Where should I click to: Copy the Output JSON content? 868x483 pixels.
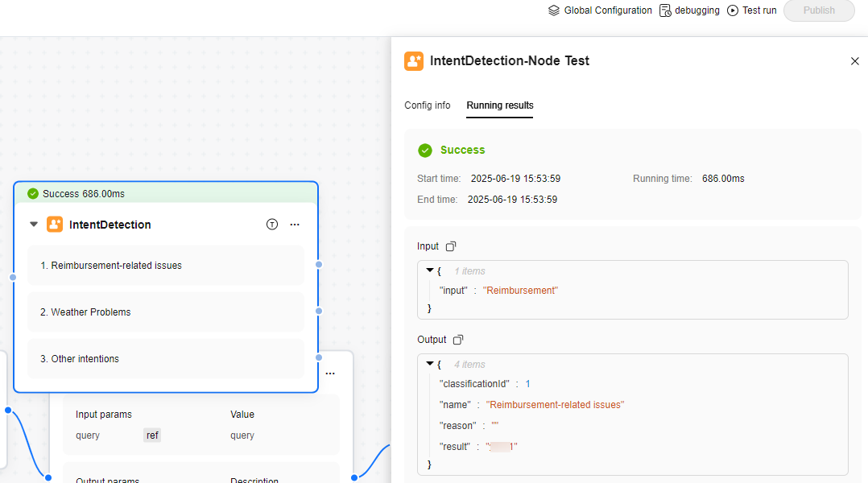click(x=458, y=340)
